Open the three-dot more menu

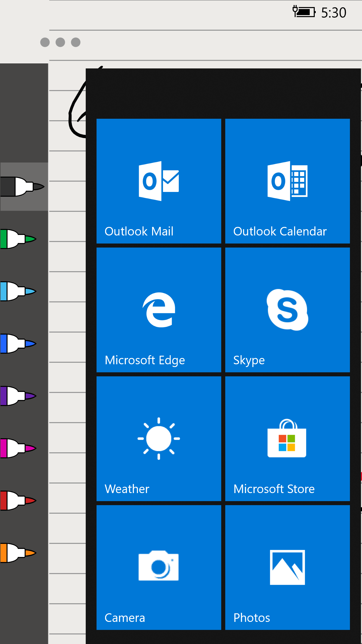point(60,42)
